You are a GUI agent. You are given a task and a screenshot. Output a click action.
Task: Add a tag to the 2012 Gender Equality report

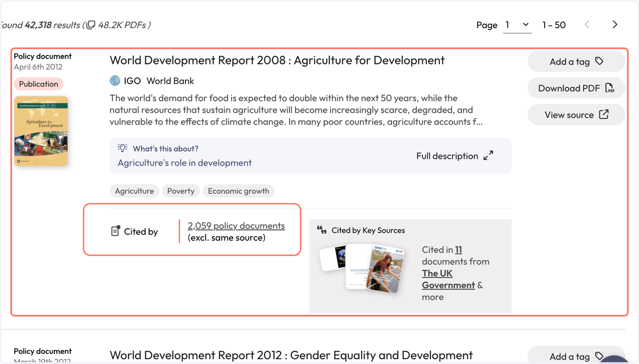tap(576, 356)
